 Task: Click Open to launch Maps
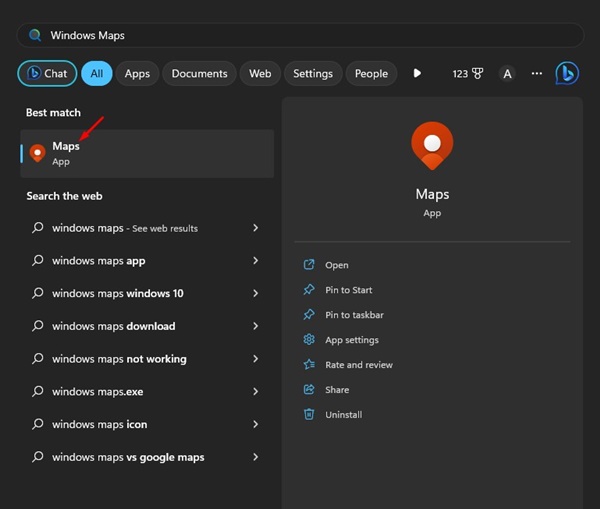[337, 265]
